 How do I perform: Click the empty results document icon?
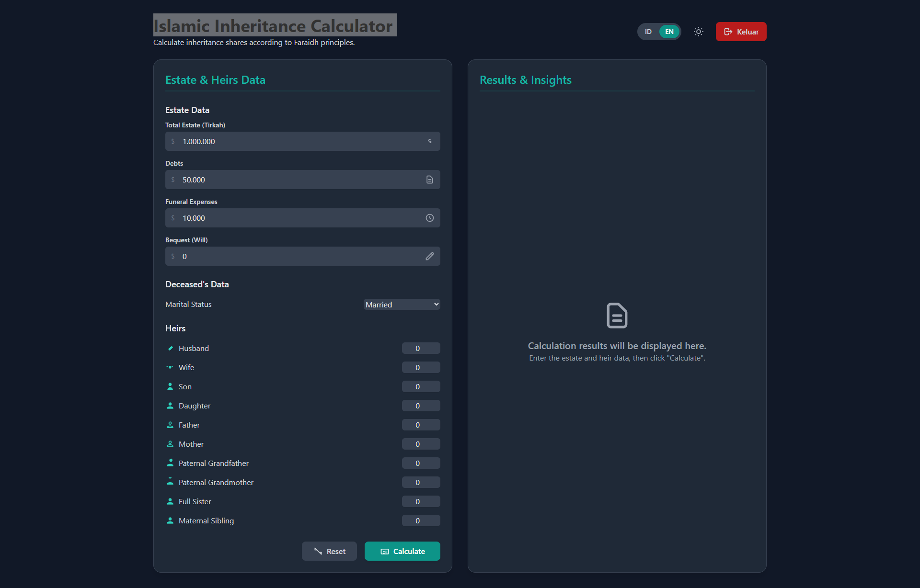(617, 316)
